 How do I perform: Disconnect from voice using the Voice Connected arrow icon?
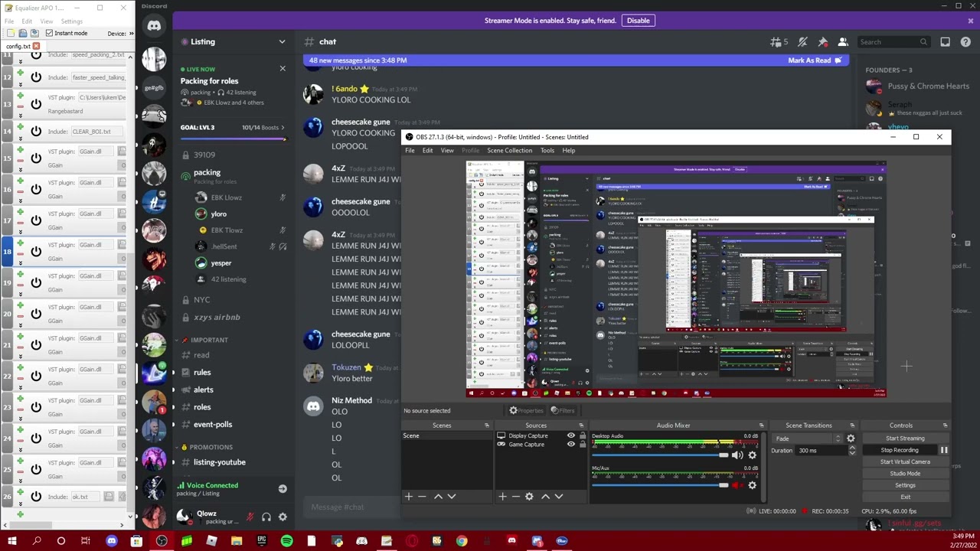(283, 489)
